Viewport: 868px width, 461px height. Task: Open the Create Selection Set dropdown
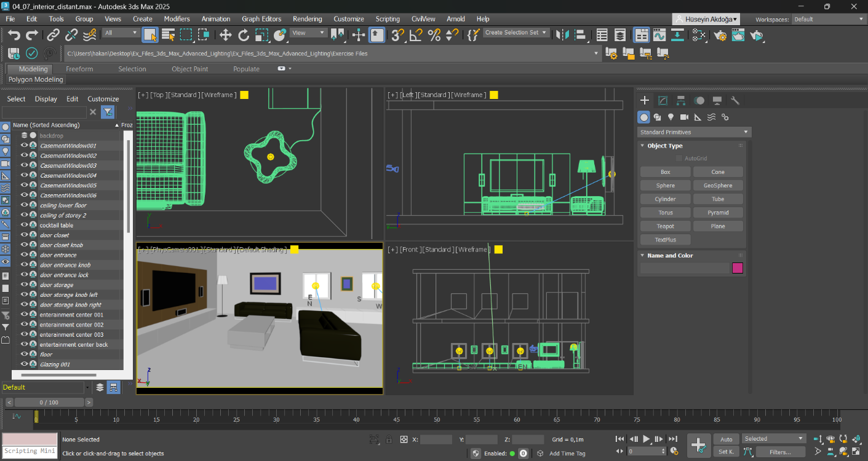516,33
